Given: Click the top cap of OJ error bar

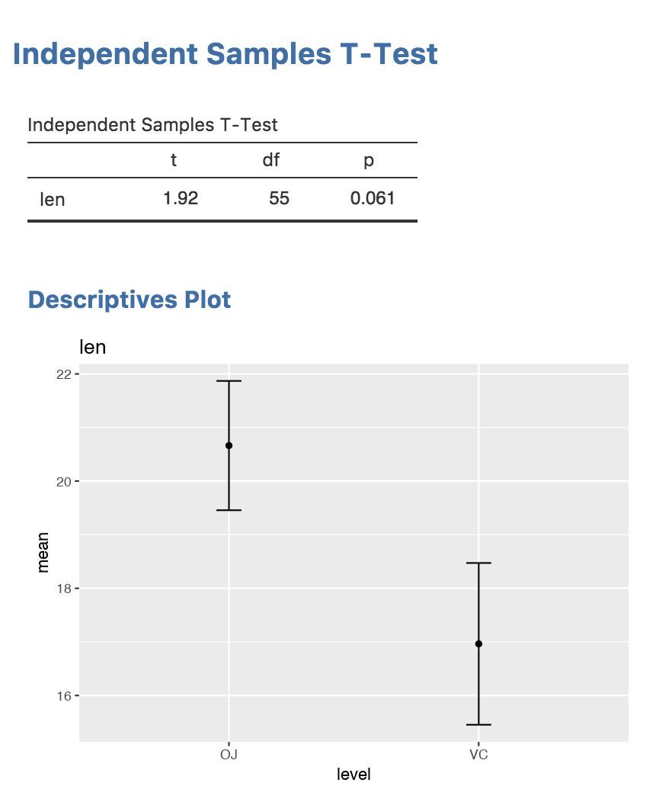Looking at the screenshot, I should click(x=229, y=381).
